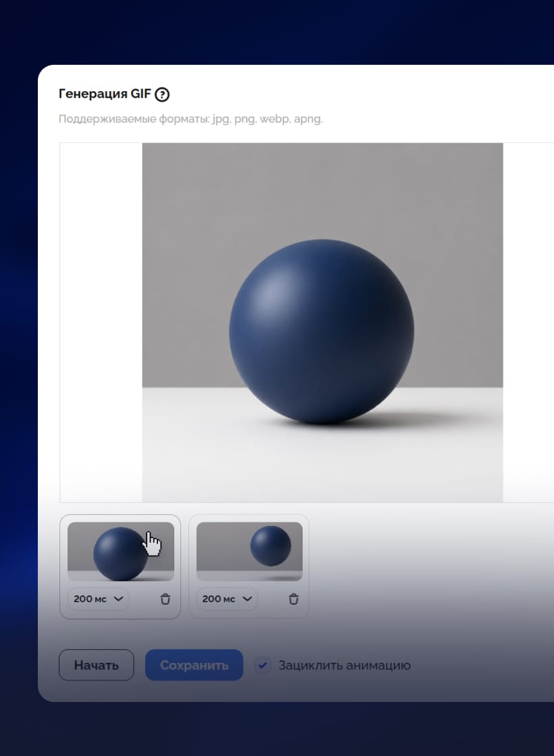Click the blue Сохранить button
The width and height of the screenshot is (554, 756).
(x=194, y=666)
